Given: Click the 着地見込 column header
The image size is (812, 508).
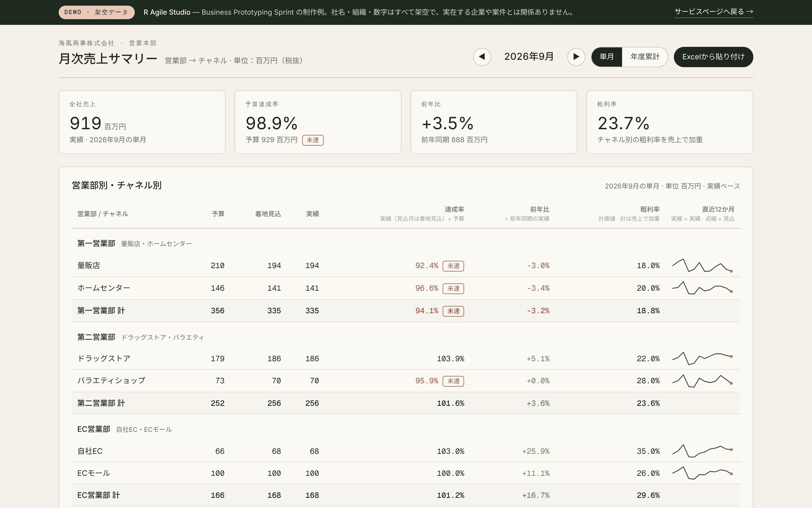Looking at the screenshot, I should tap(268, 214).
